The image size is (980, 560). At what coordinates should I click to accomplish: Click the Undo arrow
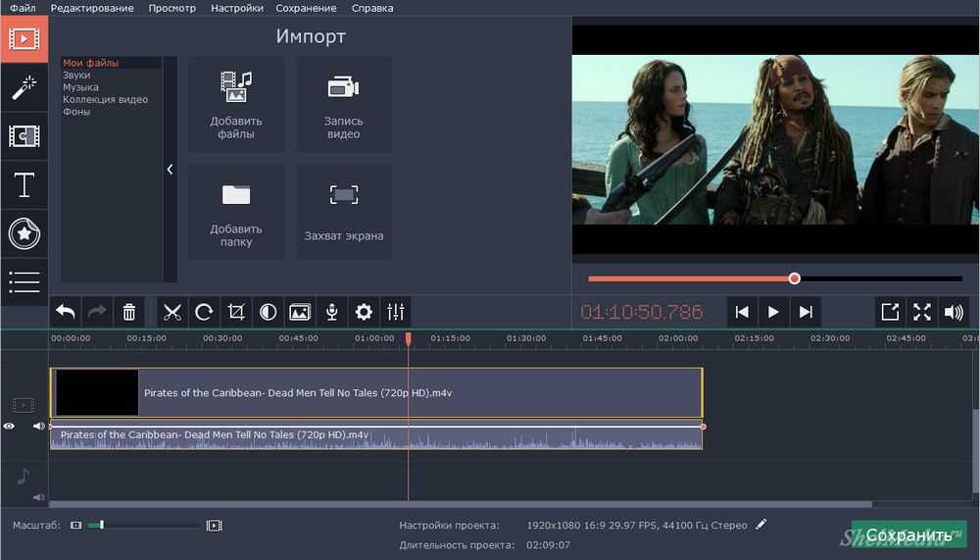65,312
